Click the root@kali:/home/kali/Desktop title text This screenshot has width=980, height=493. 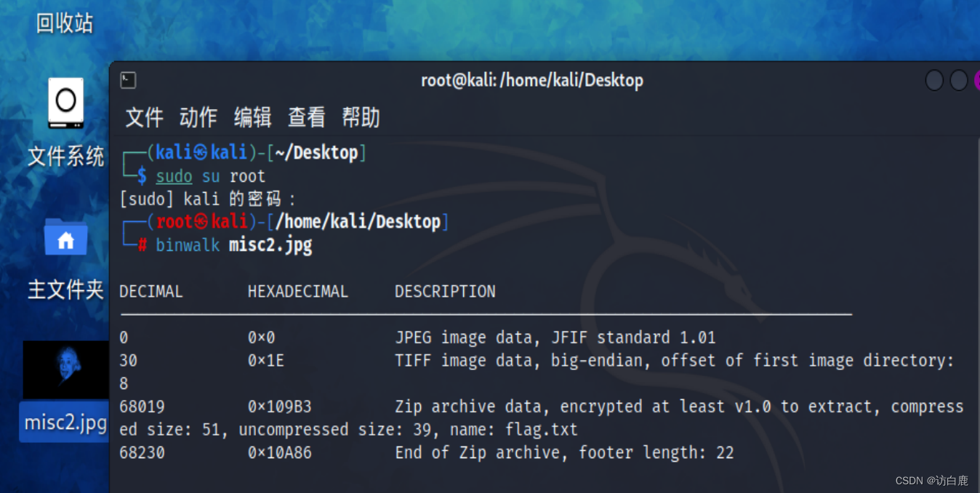click(532, 80)
